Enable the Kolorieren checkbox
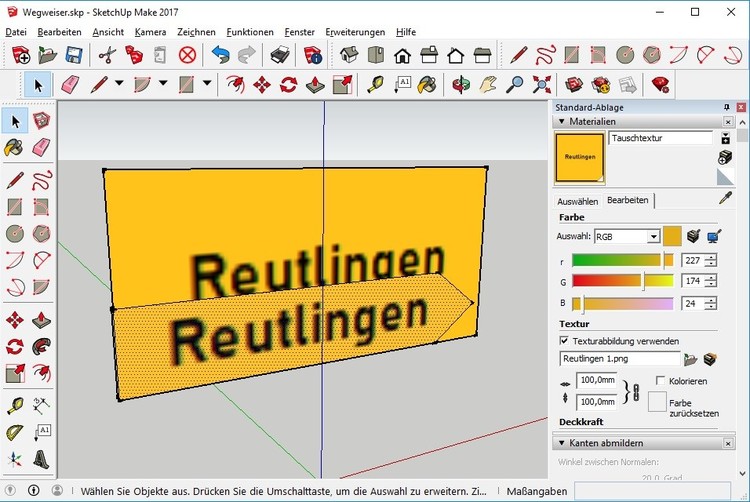Screen dimensions: 750x502 [x=660, y=381]
